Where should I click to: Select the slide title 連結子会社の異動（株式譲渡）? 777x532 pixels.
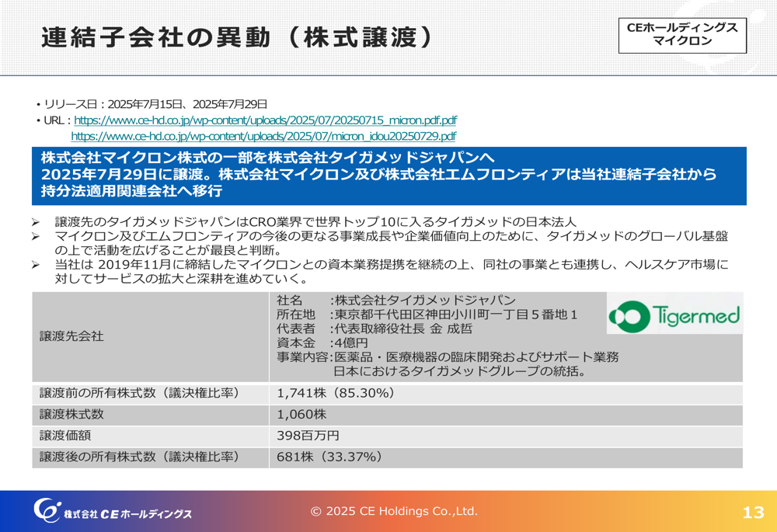tap(237, 37)
